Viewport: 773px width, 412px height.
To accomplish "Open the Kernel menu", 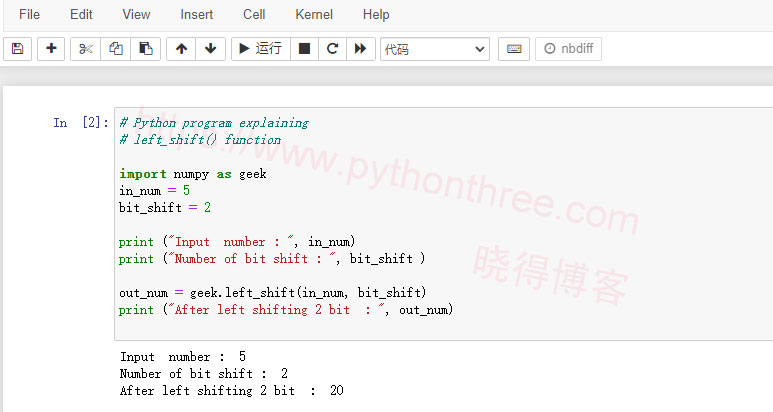I will [x=315, y=15].
